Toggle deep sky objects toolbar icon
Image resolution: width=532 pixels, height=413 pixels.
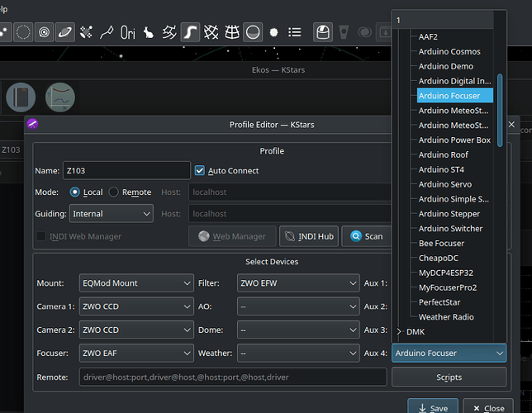[86, 32]
